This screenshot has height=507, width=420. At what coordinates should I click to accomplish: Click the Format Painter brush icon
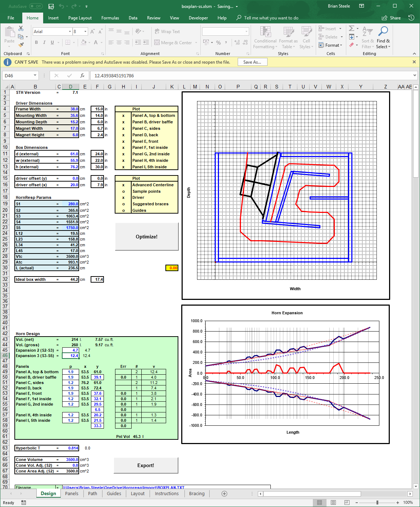(x=21, y=45)
